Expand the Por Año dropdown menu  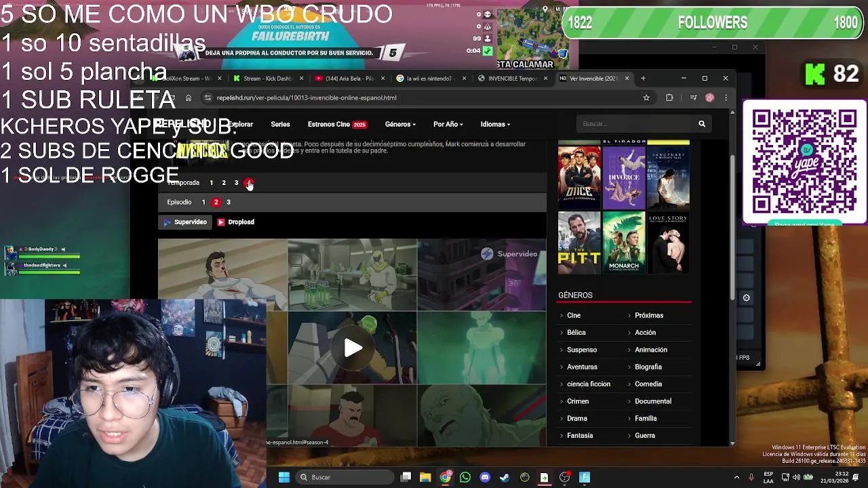[x=448, y=124]
